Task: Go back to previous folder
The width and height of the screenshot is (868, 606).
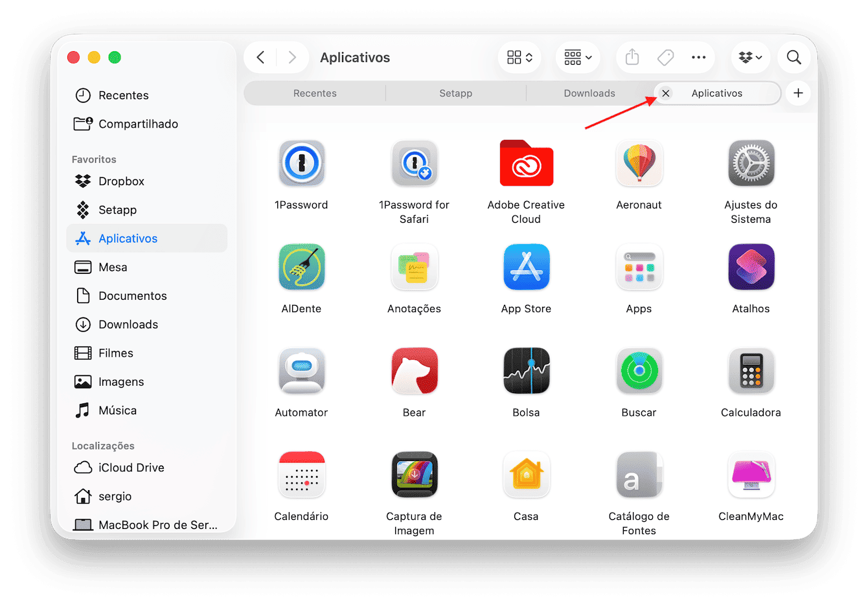Action: [260, 58]
